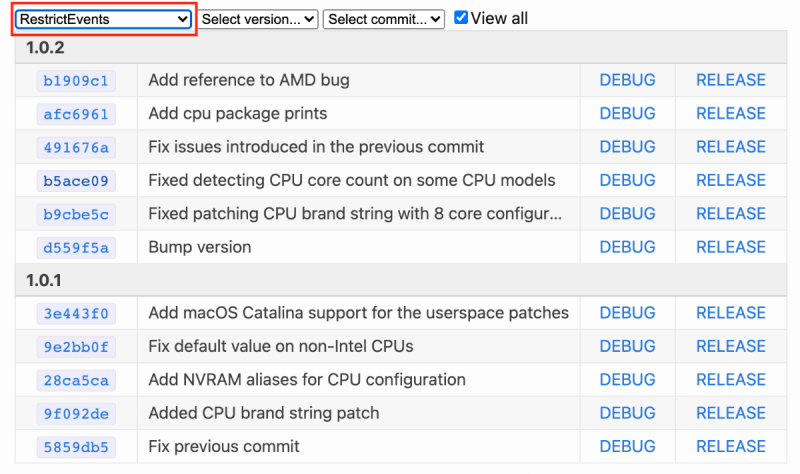This screenshot has width=800, height=474.
Task: Open commit hash b1909c1
Action: coord(76,80)
